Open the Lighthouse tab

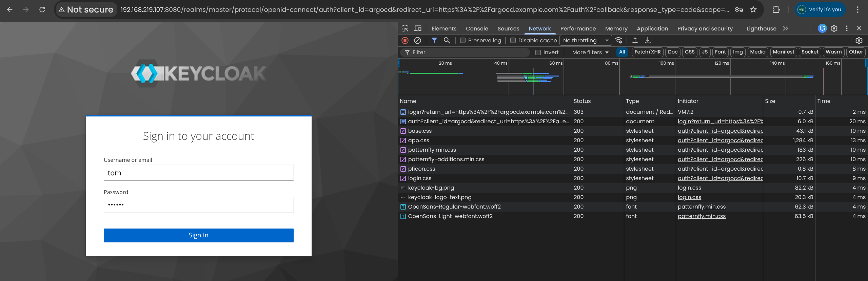pyautogui.click(x=761, y=28)
